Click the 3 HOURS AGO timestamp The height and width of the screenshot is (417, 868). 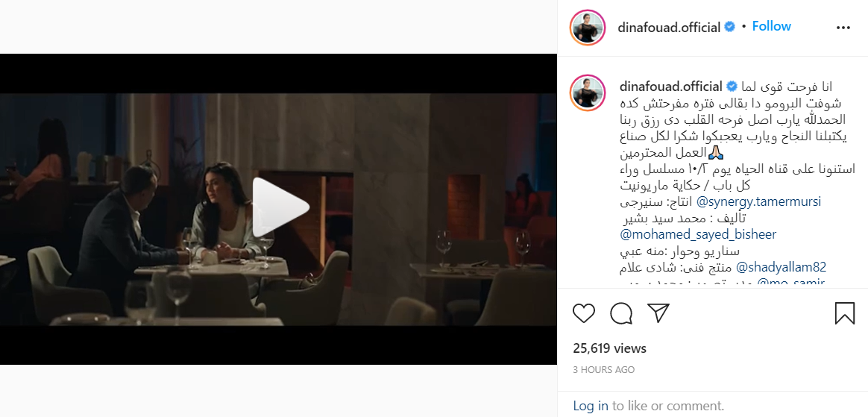(604, 369)
